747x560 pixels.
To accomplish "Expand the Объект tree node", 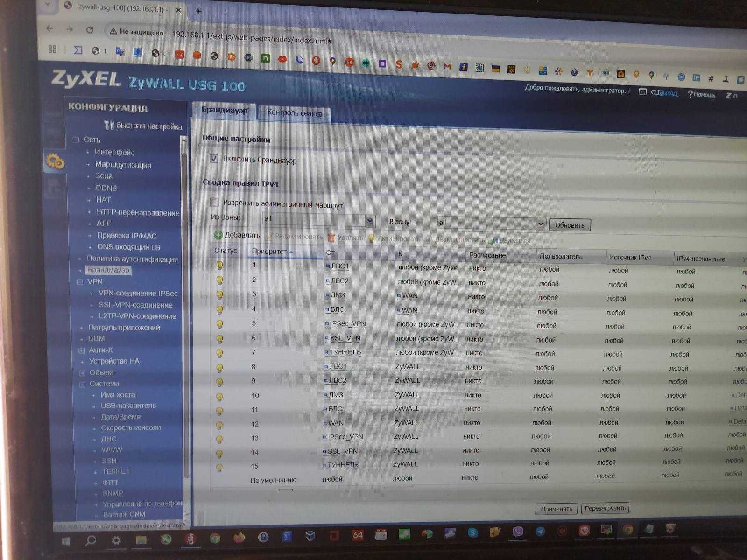I will pyautogui.click(x=82, y=372).
